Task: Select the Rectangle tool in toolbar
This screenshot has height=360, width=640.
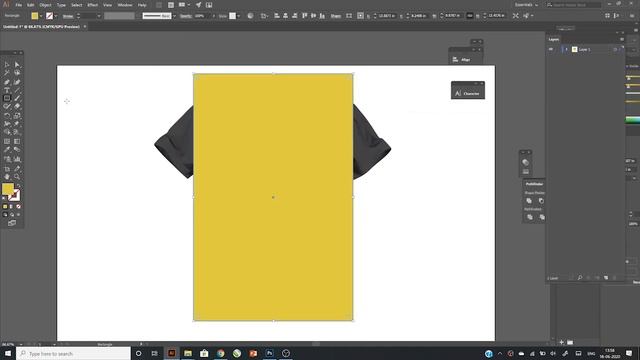Action: (x=7, y=98)
